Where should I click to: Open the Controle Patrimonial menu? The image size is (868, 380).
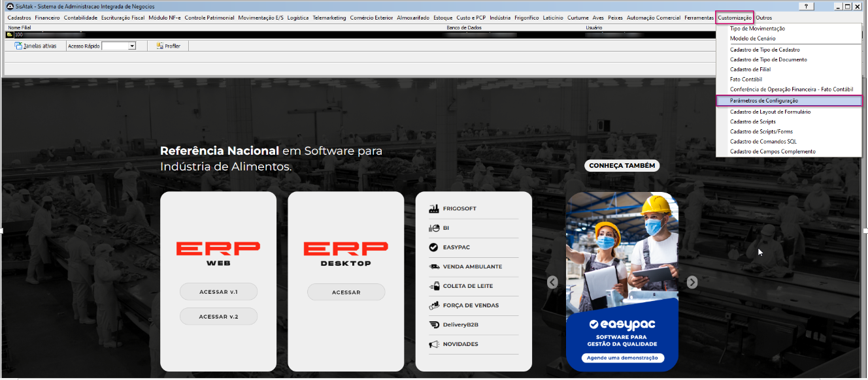tap(209, 18)
